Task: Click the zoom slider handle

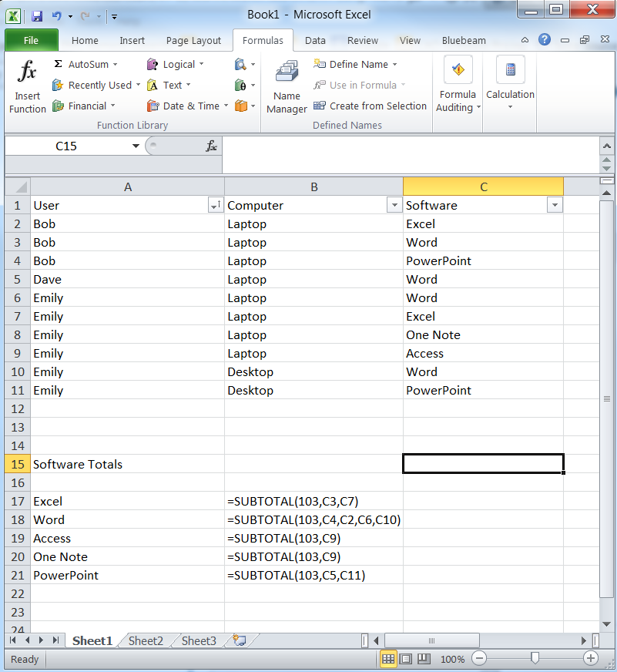Action: tap(535, 658)
